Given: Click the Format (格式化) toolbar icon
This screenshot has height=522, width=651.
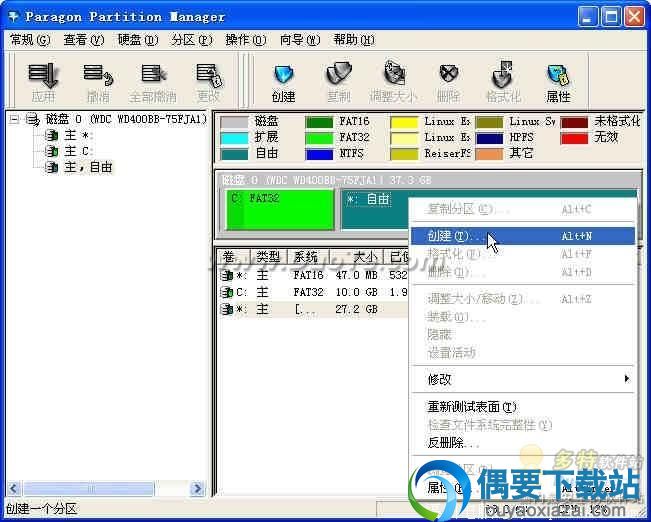Looking at the screenshot, I should 503,75.
